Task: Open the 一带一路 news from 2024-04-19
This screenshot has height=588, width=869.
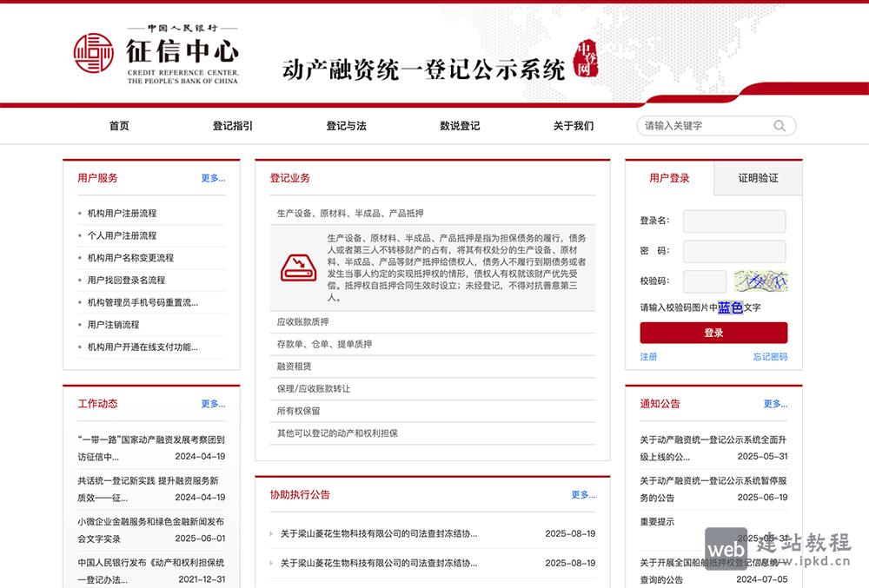Action: click(x=151, y=448)
